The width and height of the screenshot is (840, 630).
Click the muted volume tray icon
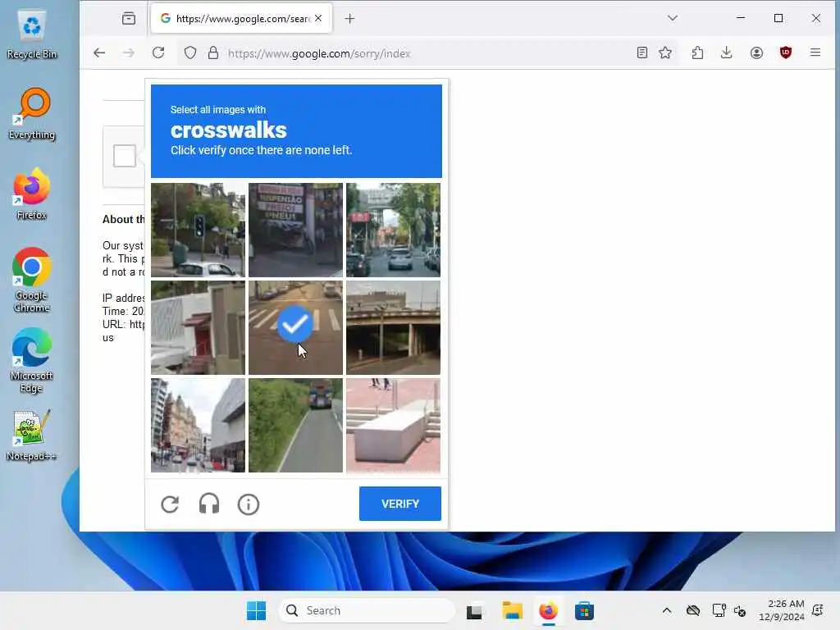740,610
